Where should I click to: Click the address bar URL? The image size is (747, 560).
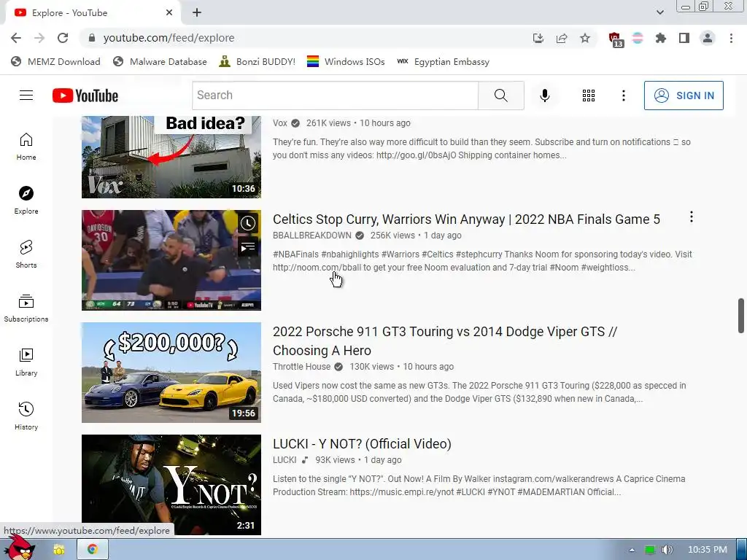(x=169, y=38)
